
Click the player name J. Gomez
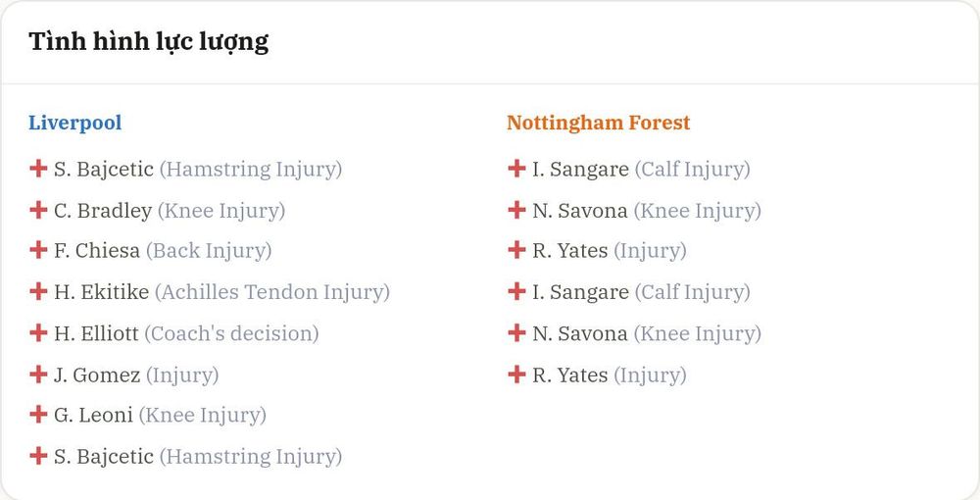97,375
